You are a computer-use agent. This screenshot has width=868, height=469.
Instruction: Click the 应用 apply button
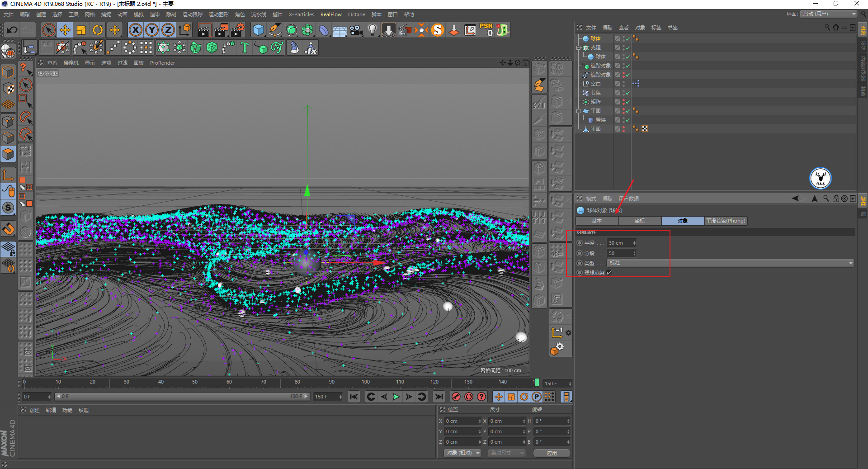(x=552, y=453)
